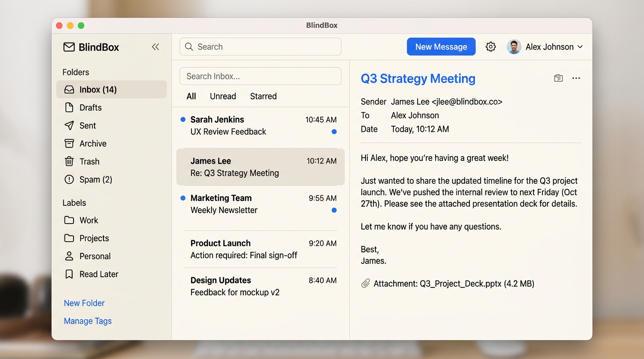The height and width of the screenshot is (359, 644).
Task: Select the Starred filter tab
Action: pyautogui.click(x=263, y=96)
